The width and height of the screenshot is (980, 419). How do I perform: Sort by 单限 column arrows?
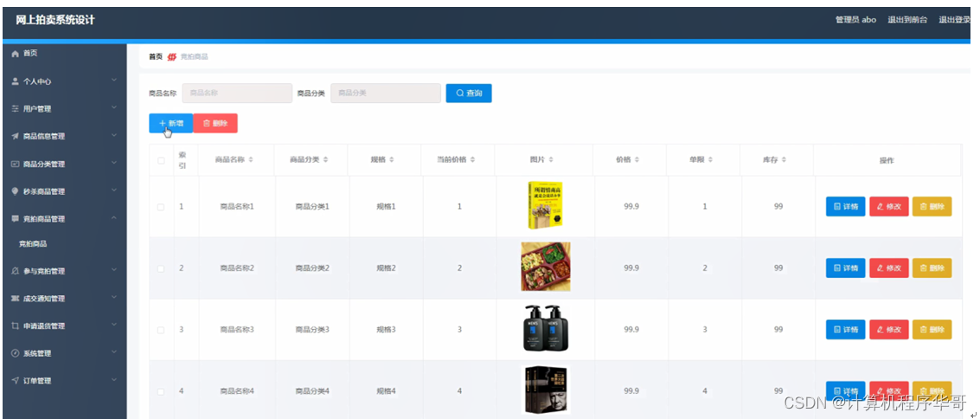pyautogui.click(x=711, y=160)
